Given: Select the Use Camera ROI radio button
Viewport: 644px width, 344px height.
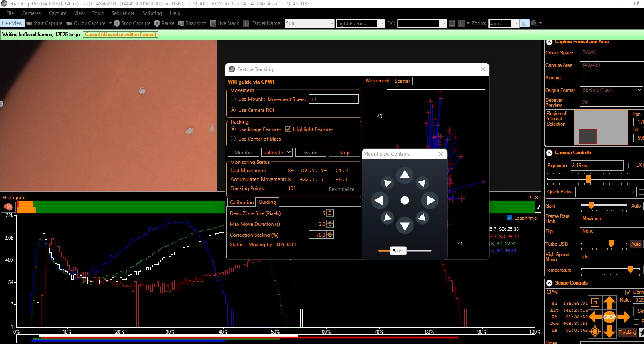Looking at the screenshot, I should tap(233, 110).
